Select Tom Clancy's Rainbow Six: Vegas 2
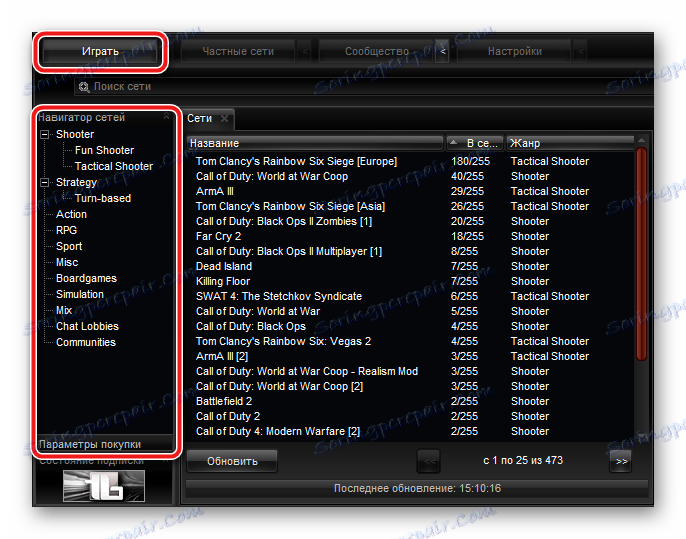The width and height of the screenshot is (686, 539). coord(410,341)
